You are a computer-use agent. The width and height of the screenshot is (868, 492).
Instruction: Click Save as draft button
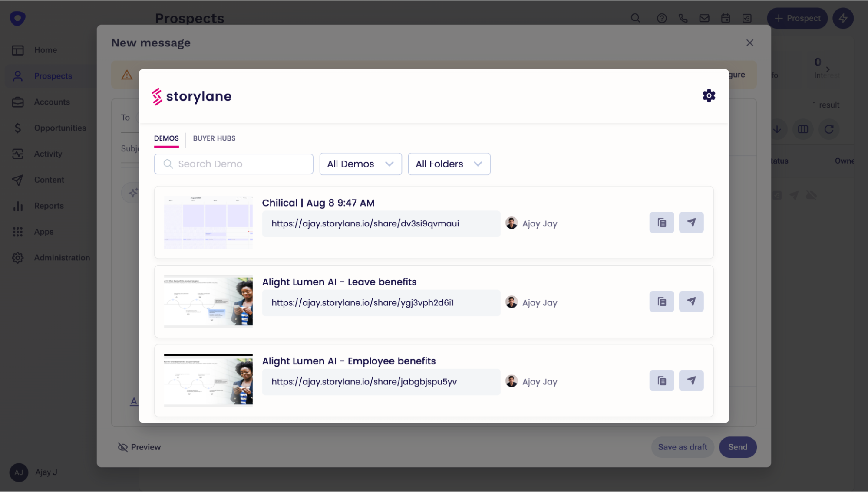coord(682,447)
